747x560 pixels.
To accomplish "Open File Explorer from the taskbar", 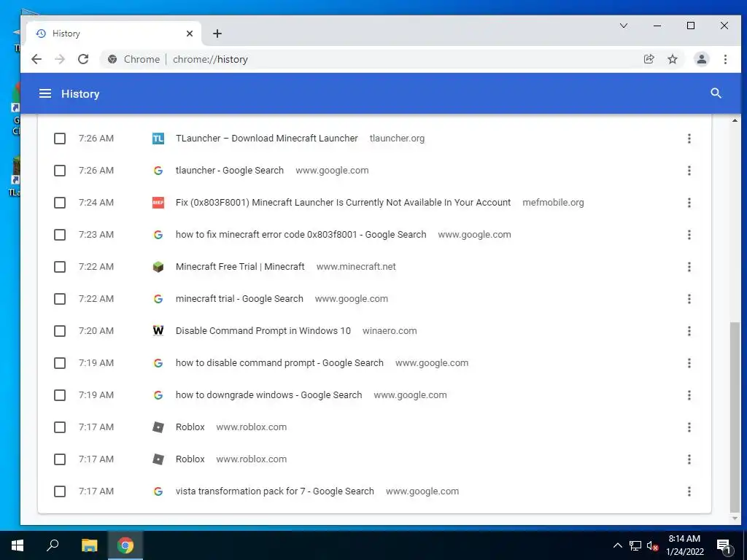I will click(x=89, y=545).
